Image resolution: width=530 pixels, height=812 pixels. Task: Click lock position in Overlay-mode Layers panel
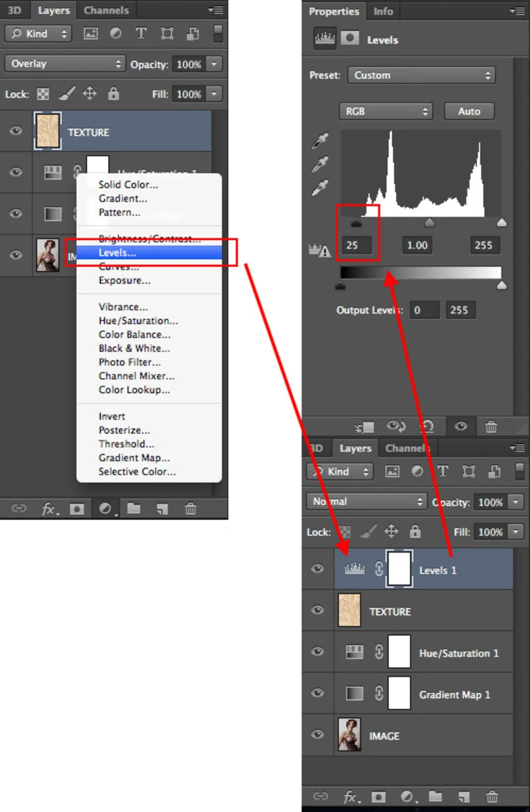coord(89,93)
